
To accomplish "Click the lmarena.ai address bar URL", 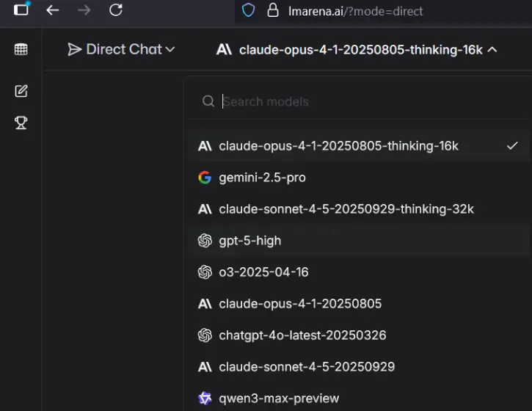I will [356, 11].
